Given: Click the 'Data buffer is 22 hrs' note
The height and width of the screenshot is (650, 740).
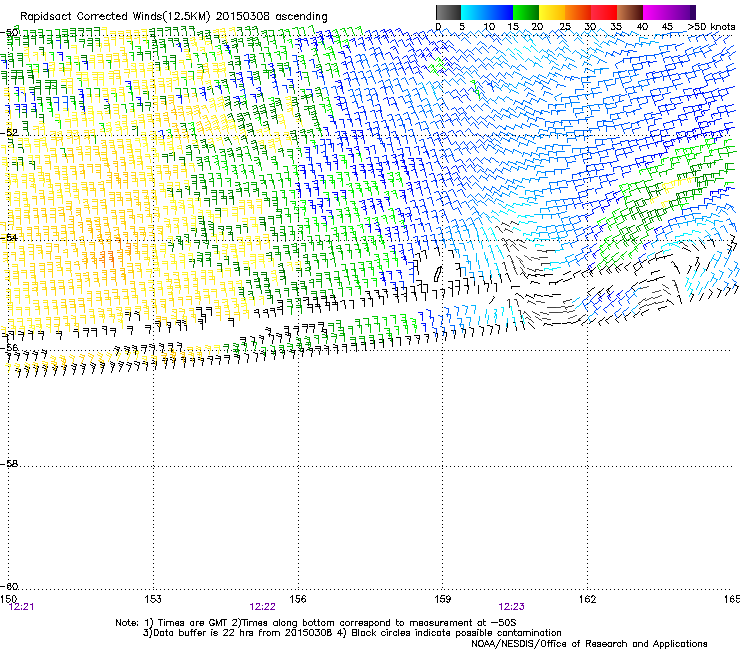Looking at the screenshot, I should pyautogui.click(x=199, y=633).
